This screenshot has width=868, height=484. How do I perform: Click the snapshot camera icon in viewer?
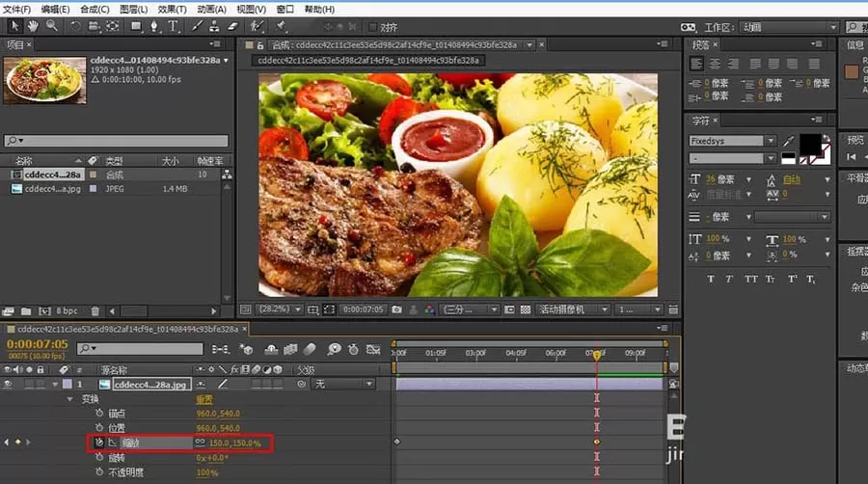(396, 309)
